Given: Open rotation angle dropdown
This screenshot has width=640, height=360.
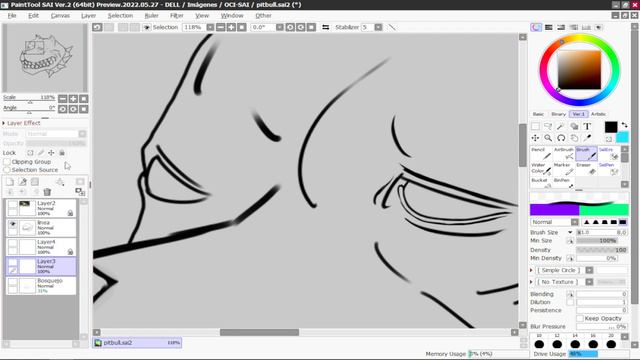Looking at the screenshot, I should click(x=280, y=27).
